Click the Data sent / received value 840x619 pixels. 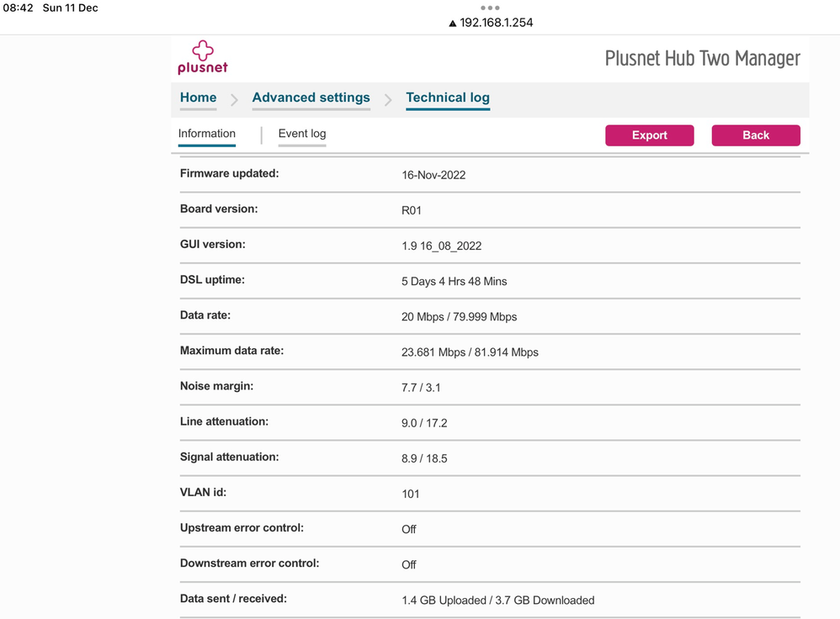(x=497, y=600)
